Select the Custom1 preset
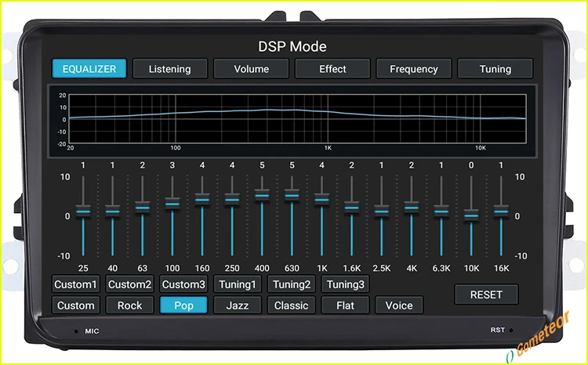Screen dimensions: 588x365 click(x=76, y=284)
